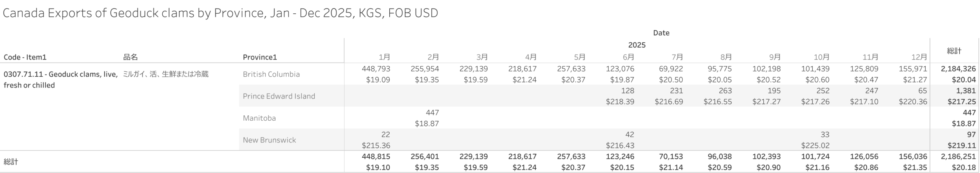Click the Province1 field header

click(x=260, y=57)
